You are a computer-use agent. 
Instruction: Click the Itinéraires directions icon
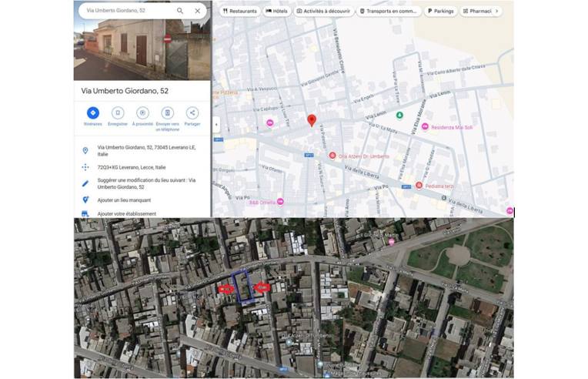pos(93,113)
